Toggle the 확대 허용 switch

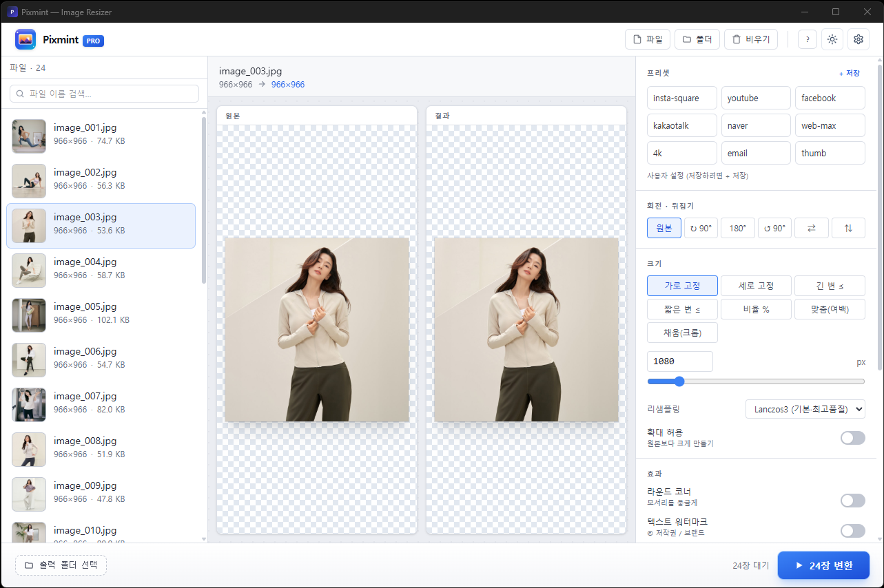[852, 438]
